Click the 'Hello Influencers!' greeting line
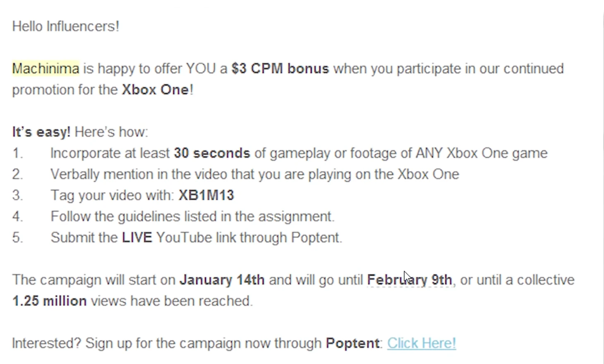Image resolution: width=604 pixels, height=364 pixels. coord(66,26)
